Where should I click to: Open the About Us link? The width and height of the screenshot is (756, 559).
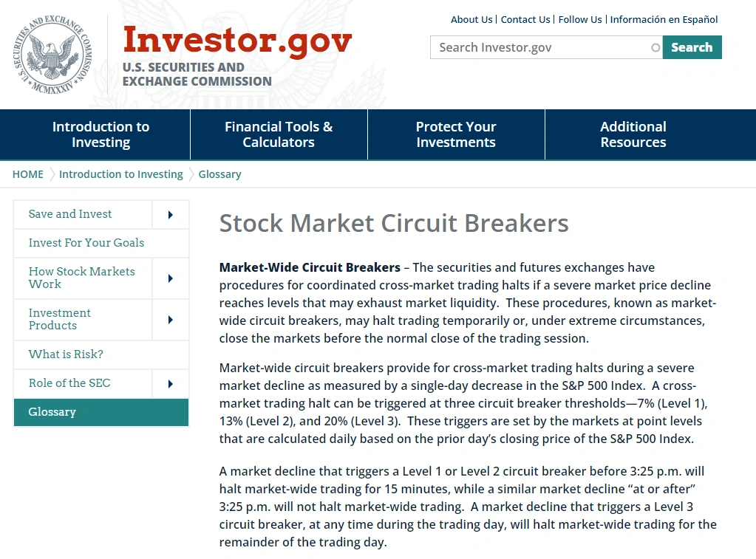pos(471,20)
